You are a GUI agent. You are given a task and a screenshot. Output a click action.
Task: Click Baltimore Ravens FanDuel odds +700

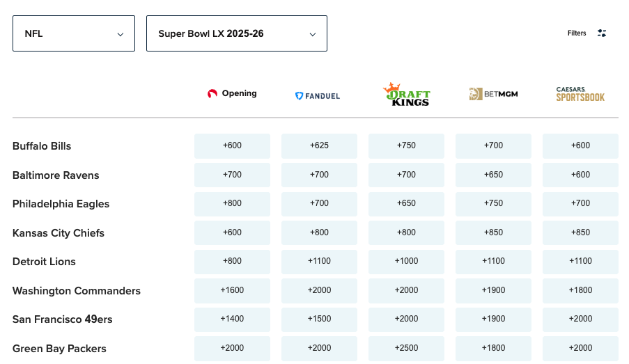pos(319,175)
